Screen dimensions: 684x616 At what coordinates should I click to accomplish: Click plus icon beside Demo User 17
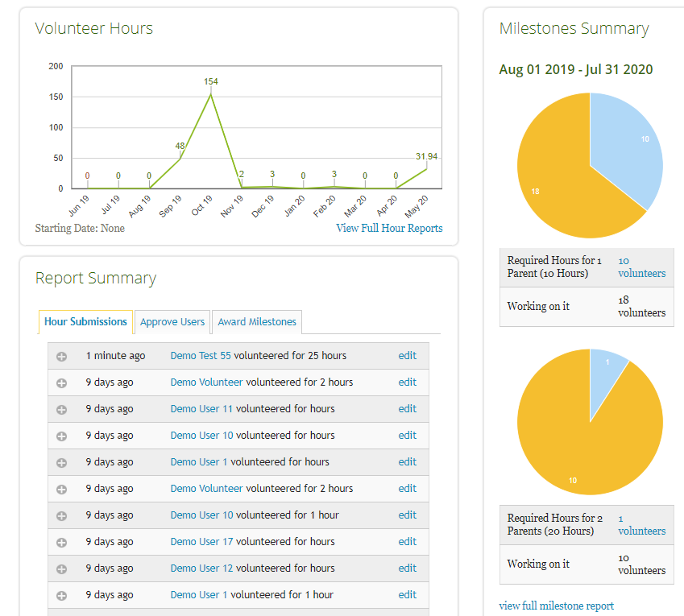click(61, 542)
